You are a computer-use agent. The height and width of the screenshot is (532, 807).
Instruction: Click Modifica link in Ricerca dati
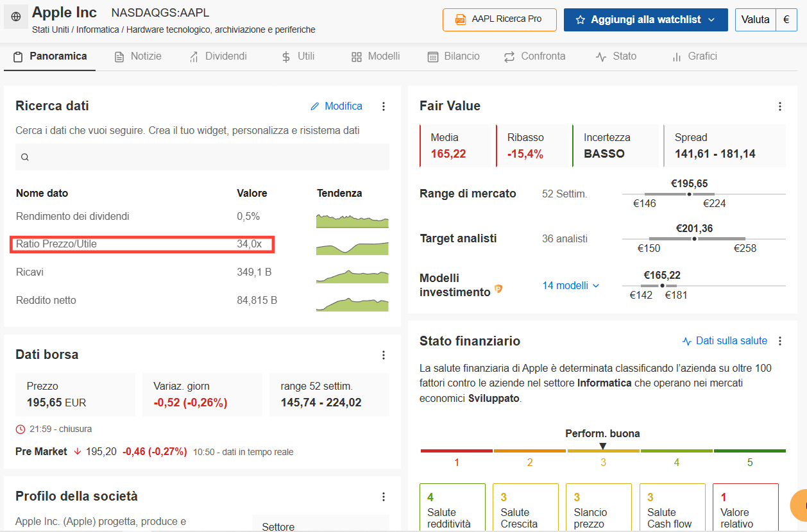click(x=336, y=106)
